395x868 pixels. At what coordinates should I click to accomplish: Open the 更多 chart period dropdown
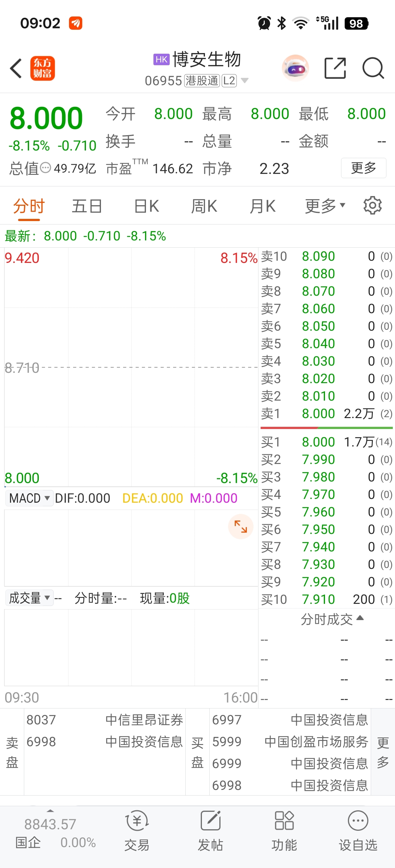(325, 206)
